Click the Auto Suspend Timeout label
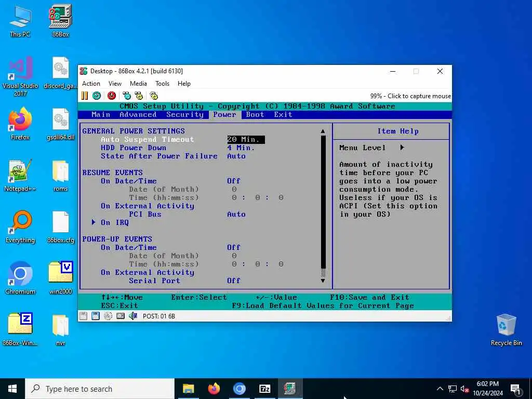Image resolution: width=532 pixels, height=399 pixels. point(147,139)
